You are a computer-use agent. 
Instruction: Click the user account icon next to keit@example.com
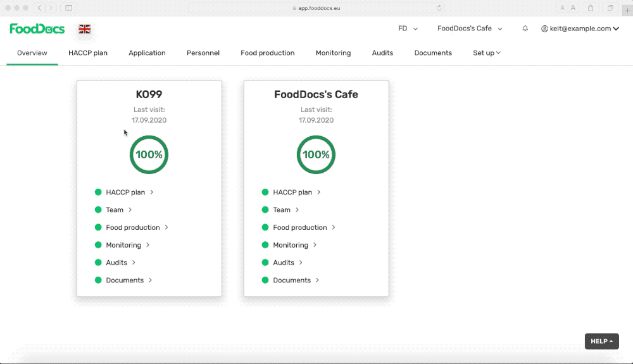pos(544,28)
